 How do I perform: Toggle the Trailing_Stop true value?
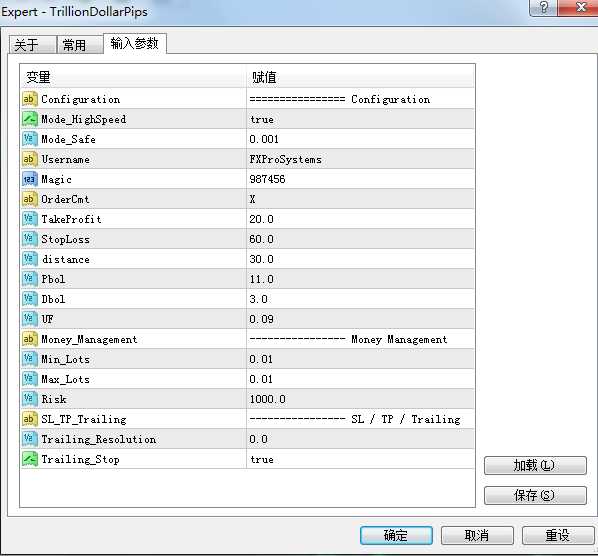coord(360,459)
